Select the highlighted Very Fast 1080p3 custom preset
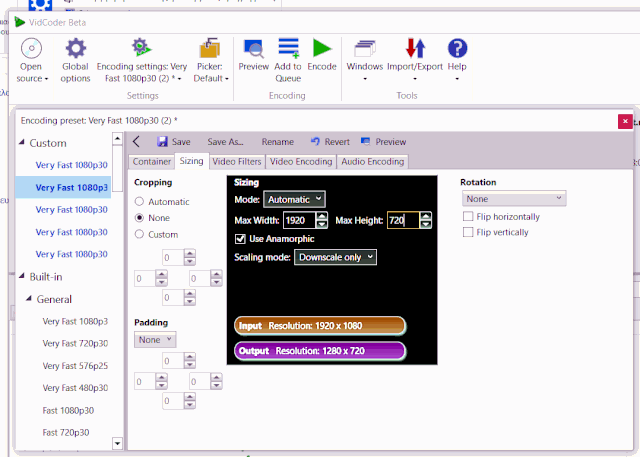Image resolution: width=640 pixels, height=457 pixels. pos(63,187)
